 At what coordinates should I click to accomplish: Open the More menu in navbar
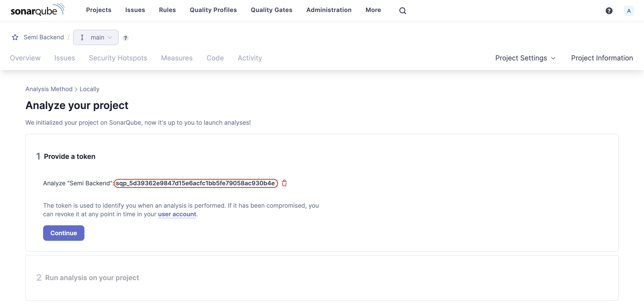tap(373, 10)
